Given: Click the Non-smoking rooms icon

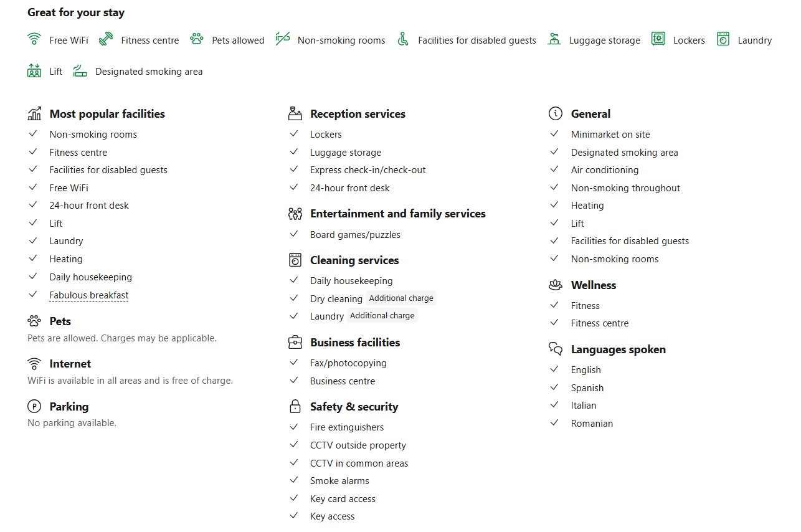Looking at the screenshot, I should pos(283,39).
